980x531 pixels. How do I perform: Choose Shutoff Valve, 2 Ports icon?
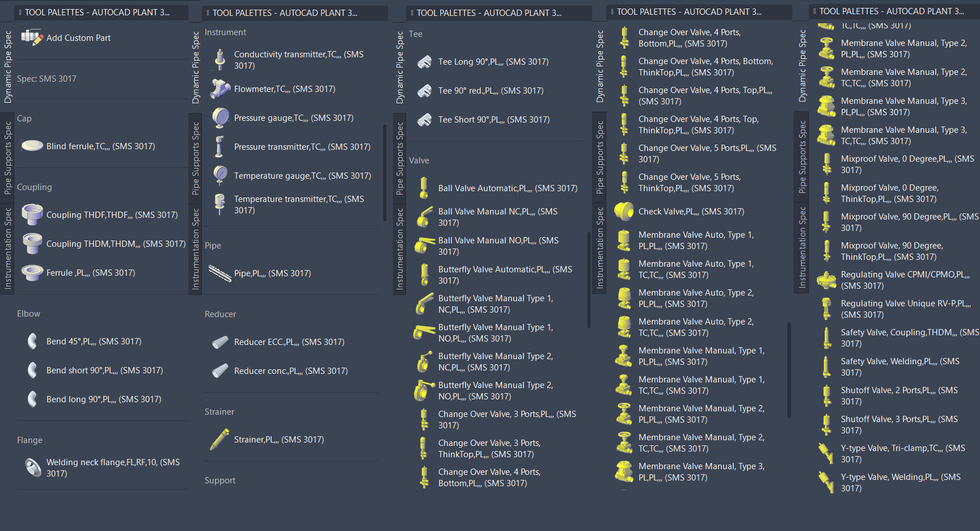(x=827, y=395)
